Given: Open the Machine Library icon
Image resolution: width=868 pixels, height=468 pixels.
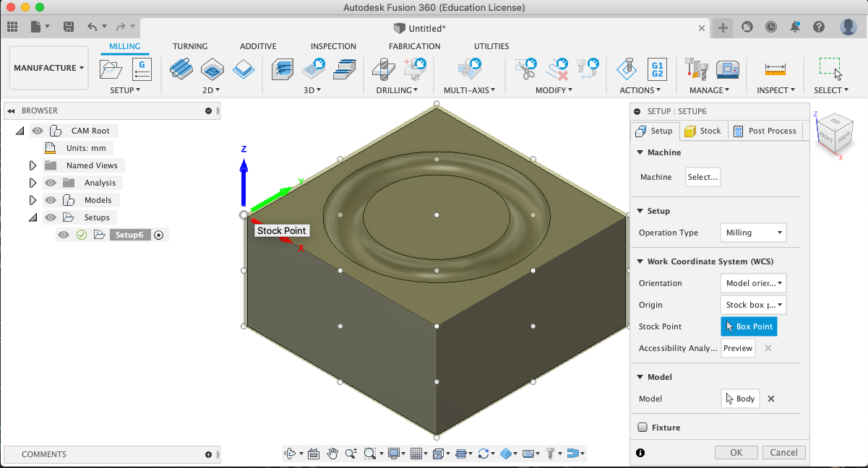Looking at the screenshot, I should coord(727,69).
